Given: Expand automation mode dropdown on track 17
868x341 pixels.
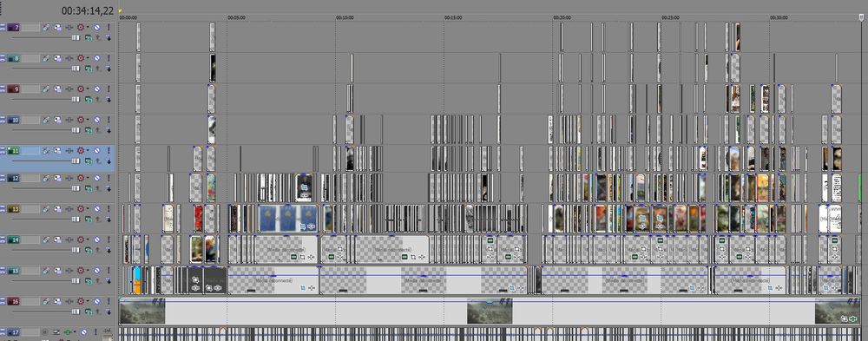Looking at the screenshot, I should click(x=75, y=331).
